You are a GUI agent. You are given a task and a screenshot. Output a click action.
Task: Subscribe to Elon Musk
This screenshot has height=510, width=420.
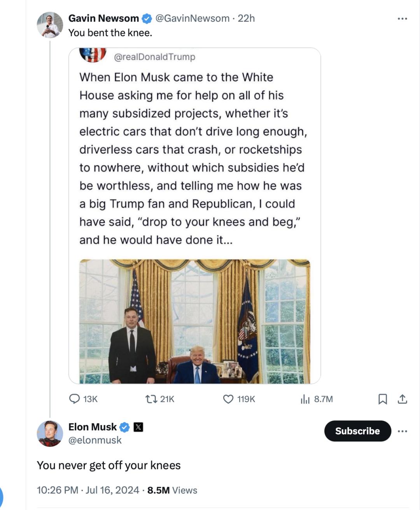[x=357, y=431]
